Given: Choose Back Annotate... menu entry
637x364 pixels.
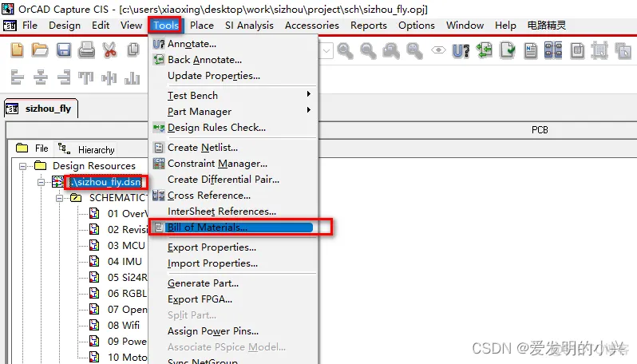Looking at the screenshot, I should tap(233, 60).
